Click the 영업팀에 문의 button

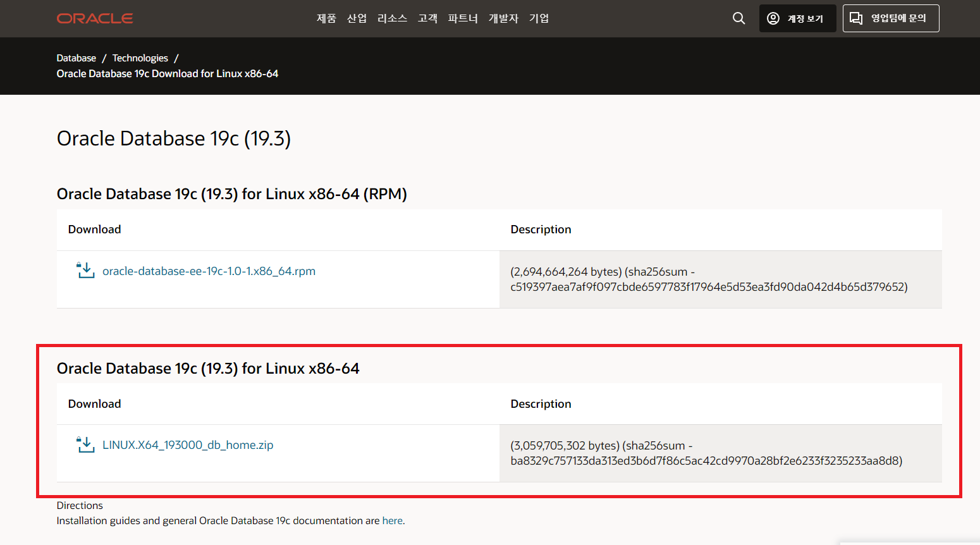[891, 18]
